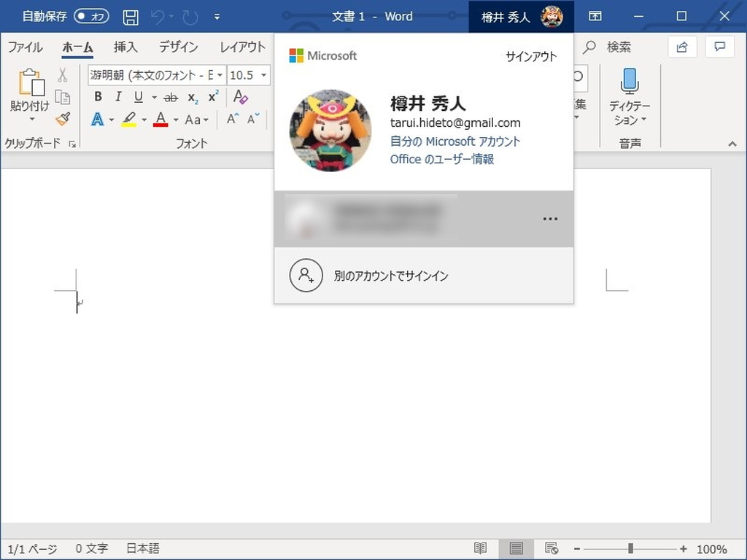This screenshot has width=747, height=560.
Task: Click the サインアウト link
Action: pyautogui.click(x=530, y=55)
